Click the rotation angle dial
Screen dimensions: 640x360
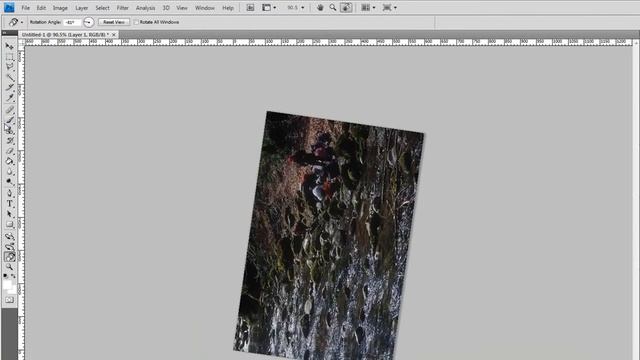[x=89, y=22]
